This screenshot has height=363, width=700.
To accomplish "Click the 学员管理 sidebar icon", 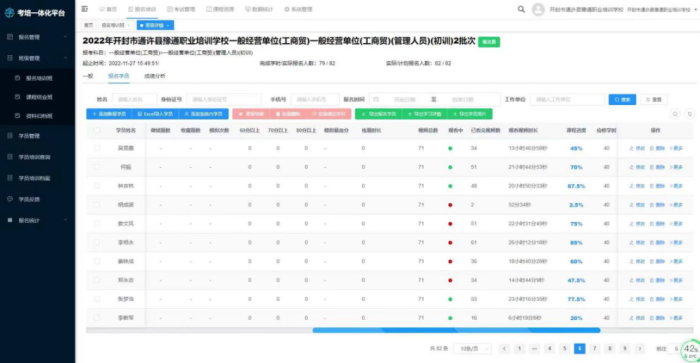I will 10,136.
